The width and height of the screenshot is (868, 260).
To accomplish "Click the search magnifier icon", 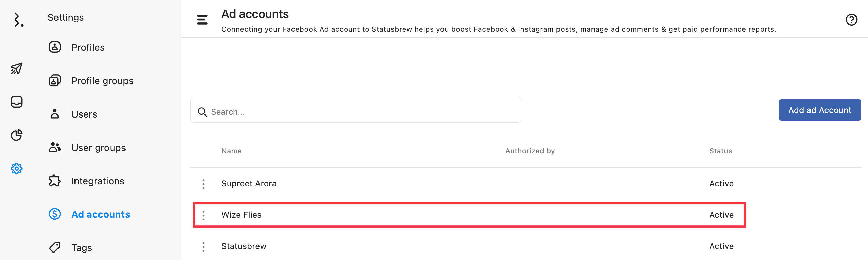I will [x=202, y=112].
